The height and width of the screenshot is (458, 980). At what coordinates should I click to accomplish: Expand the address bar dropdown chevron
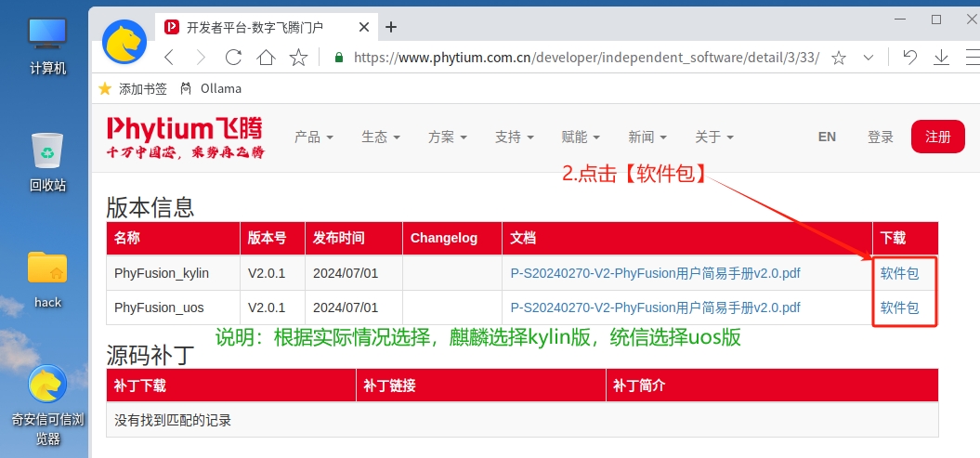tap(869, 58)
